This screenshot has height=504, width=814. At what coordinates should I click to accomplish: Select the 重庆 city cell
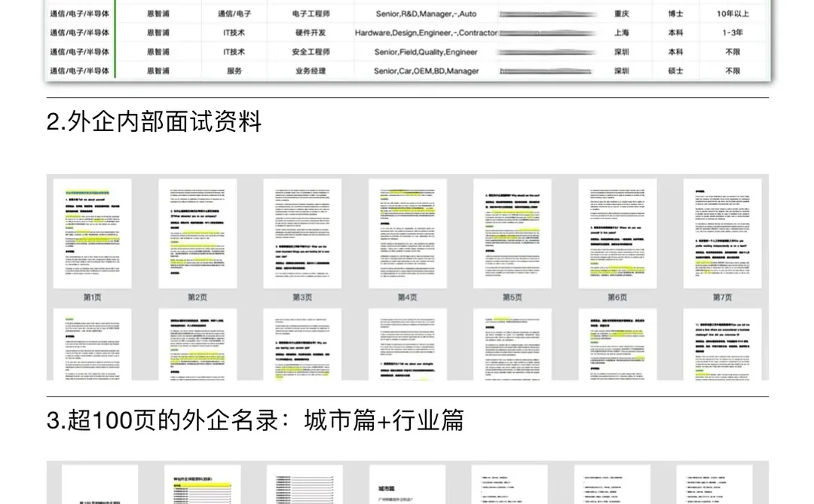[x=623, y=14]
